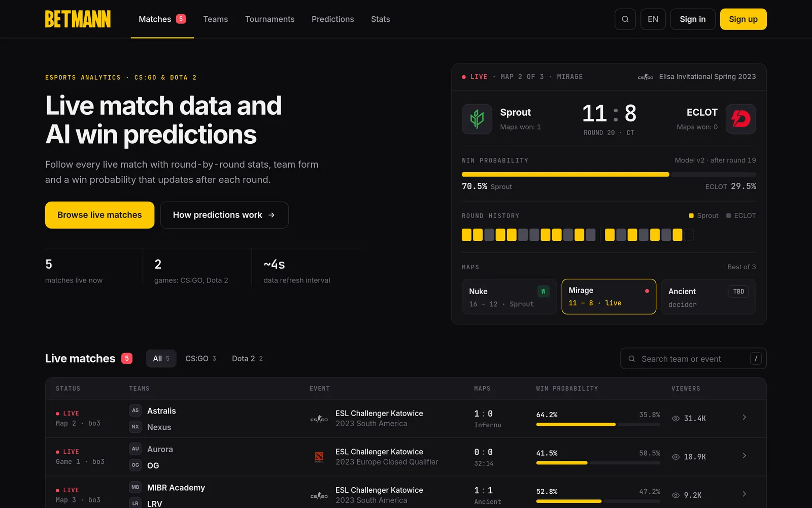The width and height of the screenshot is (812, 508).
Task: Click the Sprout team logo
Action: point(477,119)
